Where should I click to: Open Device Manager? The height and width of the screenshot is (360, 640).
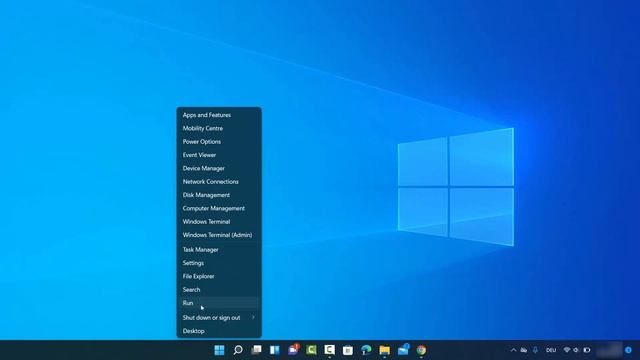click(x=219, y=168)
